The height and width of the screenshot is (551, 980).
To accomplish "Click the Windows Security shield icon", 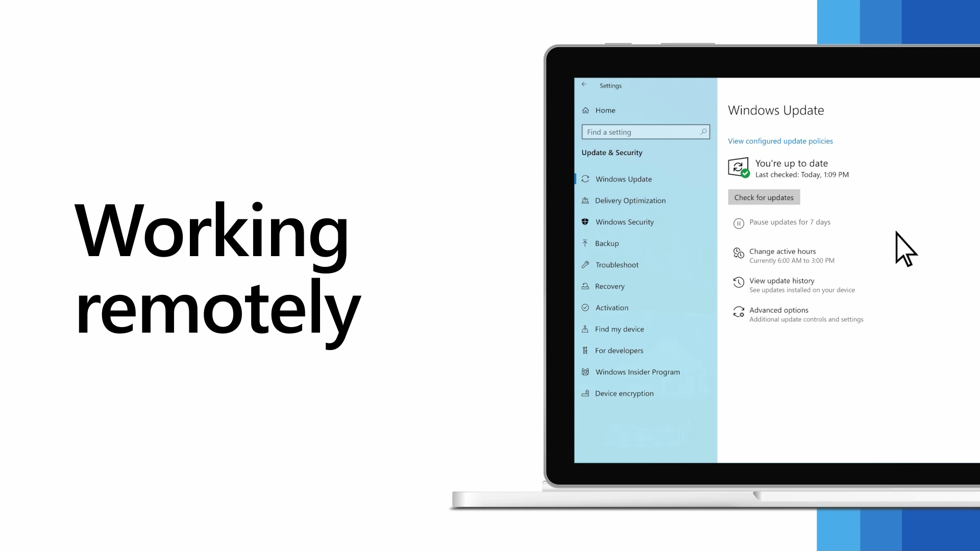I will [585, 221].
